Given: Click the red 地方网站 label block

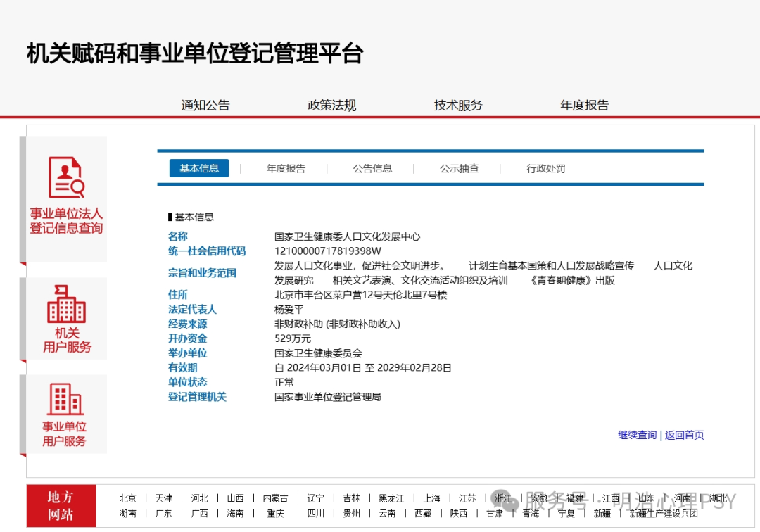Looking at the screenshot, I should point(61,505).
